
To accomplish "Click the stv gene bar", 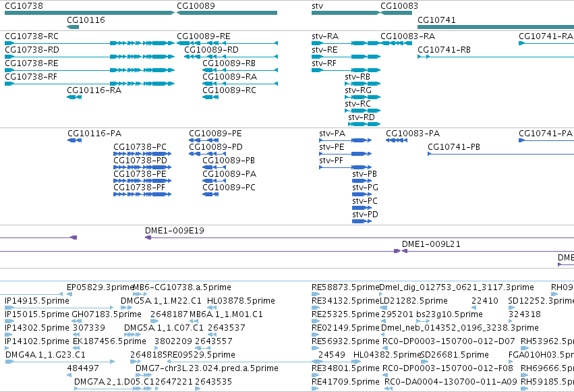I will coord(346,13).
